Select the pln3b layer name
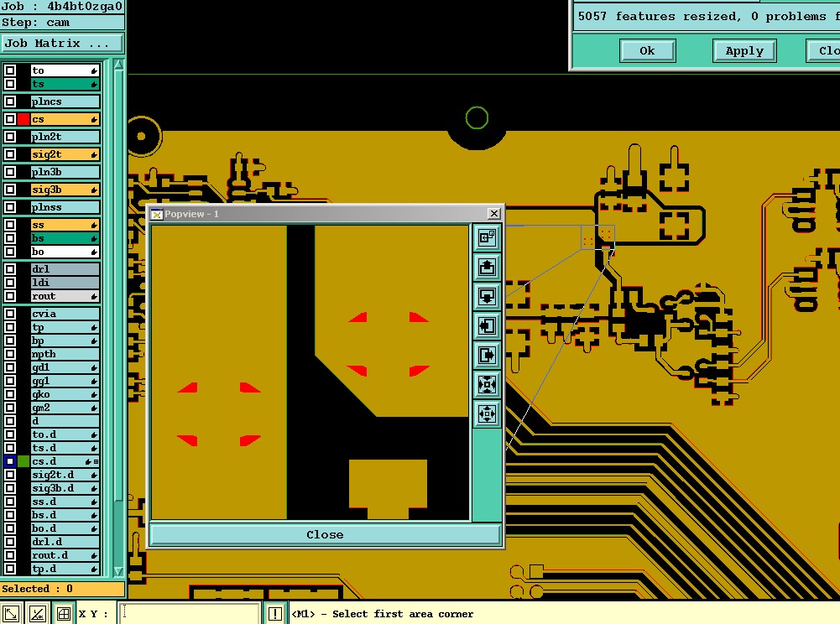Image resolution: width=840 pixels, height=624 pixels. pos(65,172)
